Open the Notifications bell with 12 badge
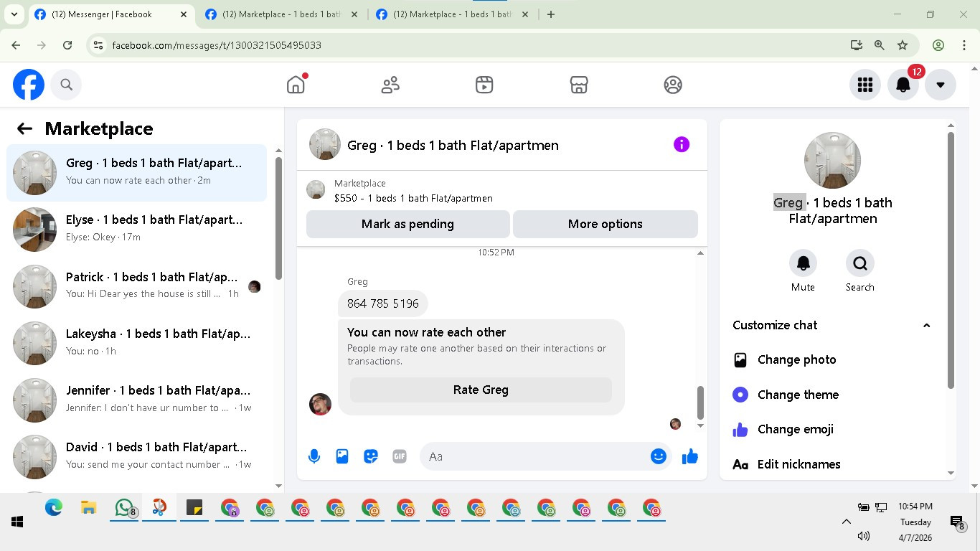 tap(903, 85)
